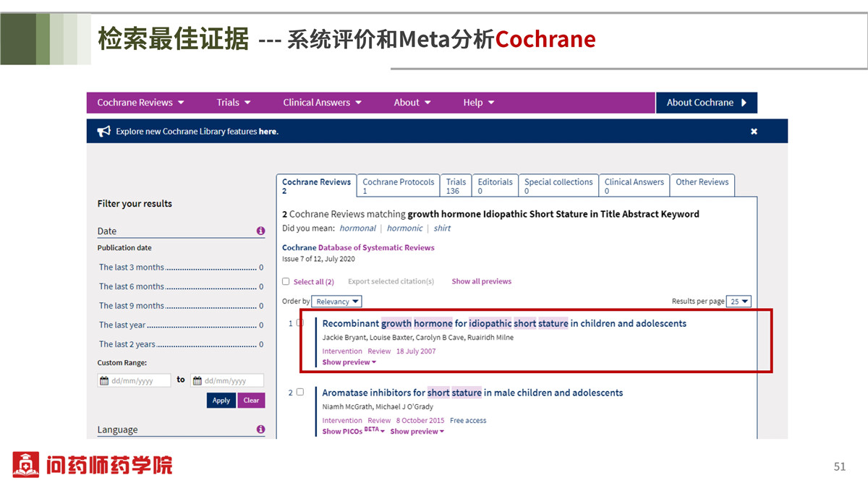Screen dimensions: 868x488
Task: Click the Apply date range button
Action: [x=221, y=401]
